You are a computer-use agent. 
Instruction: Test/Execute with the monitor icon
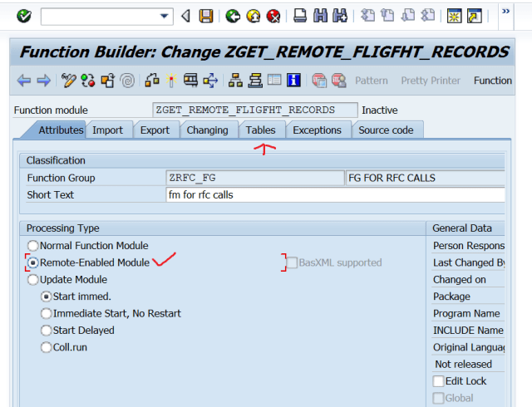click(x=190, y=81)
